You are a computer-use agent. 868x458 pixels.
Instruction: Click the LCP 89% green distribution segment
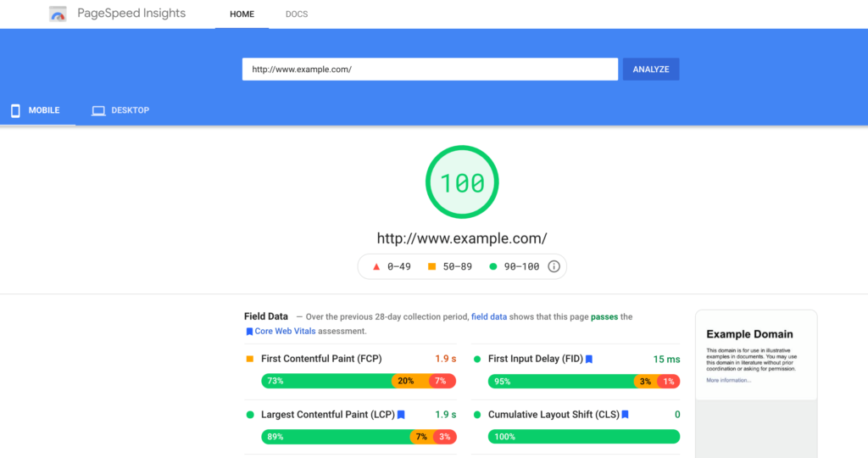(x=336, y=437)
